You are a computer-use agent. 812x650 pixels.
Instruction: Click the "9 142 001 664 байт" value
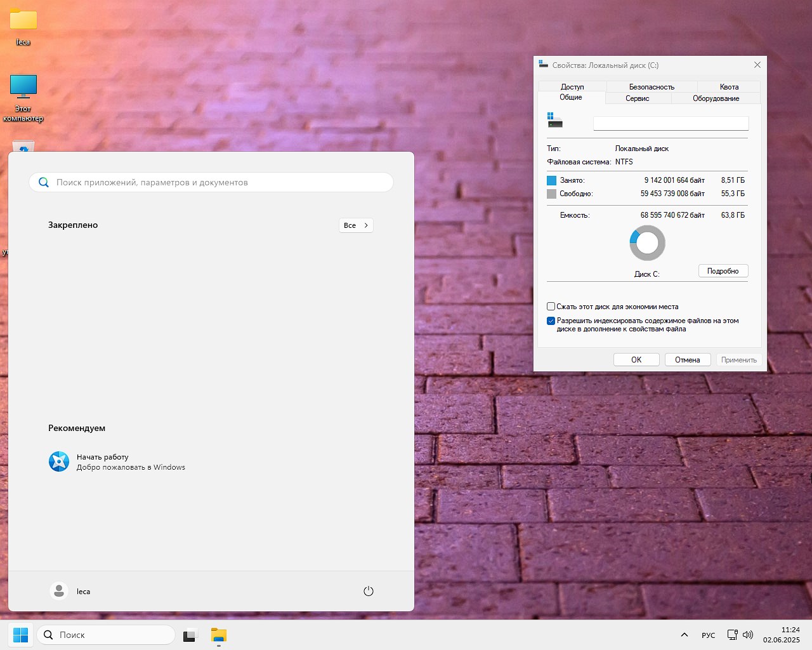(674, 180)
